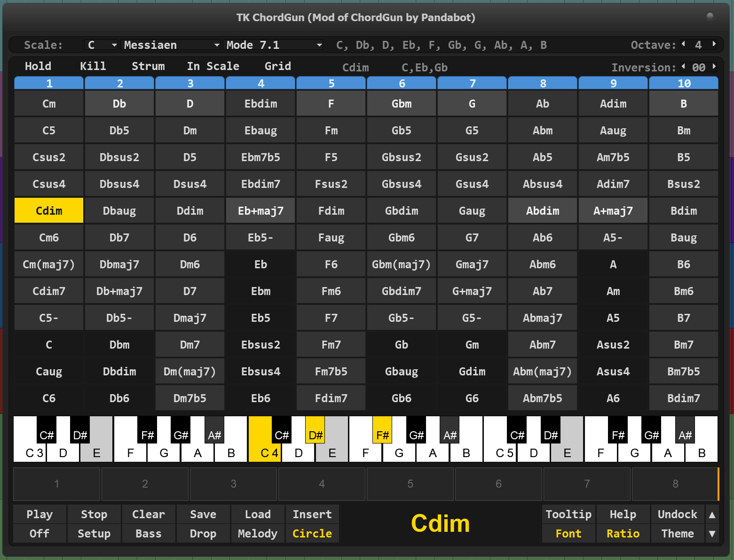
Task: Click chord sequence slot 5
Action: [x=410, y=484]
